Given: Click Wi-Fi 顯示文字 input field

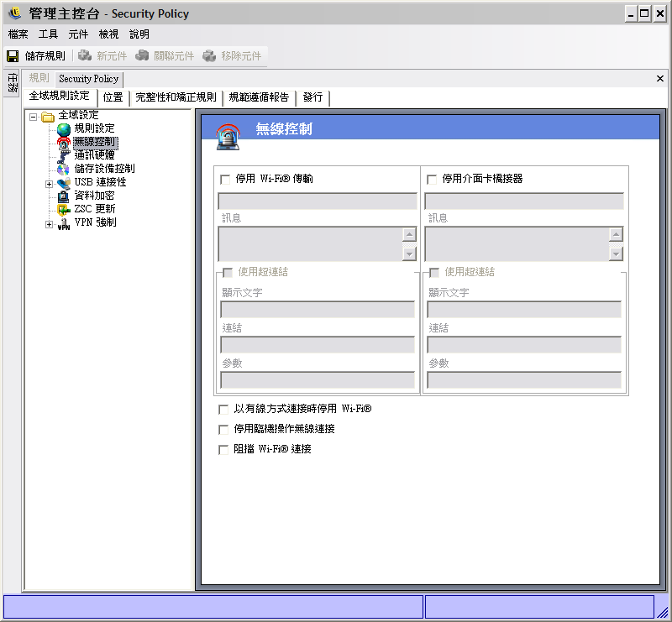Looking at the screenshot, I should coord(318,309).
